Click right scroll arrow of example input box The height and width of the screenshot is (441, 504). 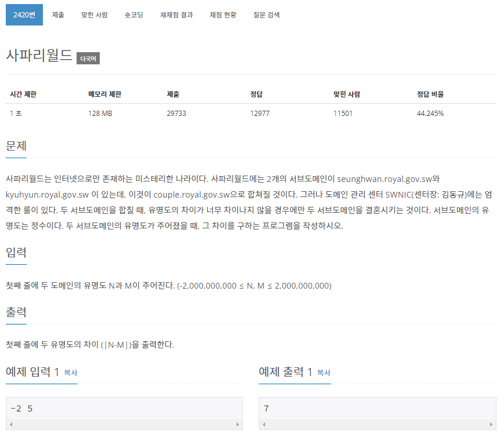click(x=238, y=424)
